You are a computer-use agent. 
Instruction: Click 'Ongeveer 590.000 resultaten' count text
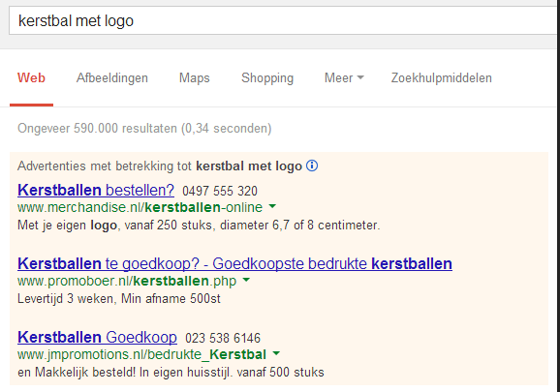click(x=144, y=128)
